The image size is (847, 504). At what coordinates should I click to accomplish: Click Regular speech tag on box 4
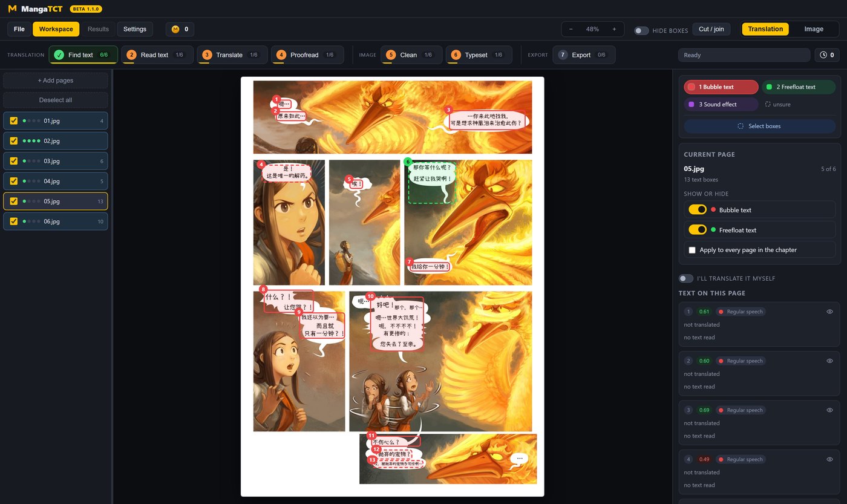741,459
